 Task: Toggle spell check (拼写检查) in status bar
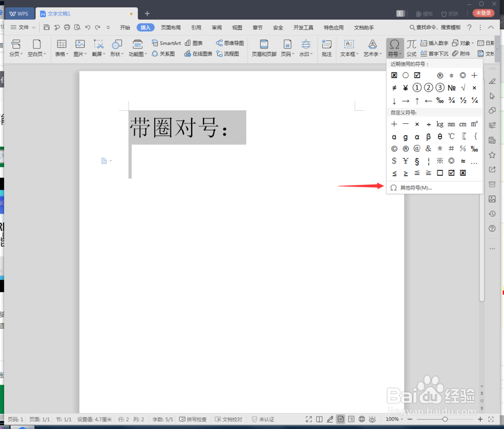[193, 419]
